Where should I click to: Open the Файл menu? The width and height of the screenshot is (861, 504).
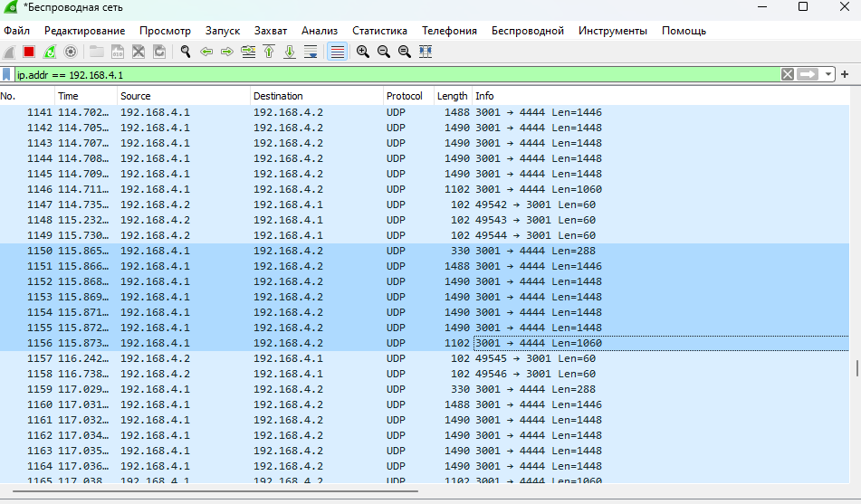pyautogui.click(x=16, y=31)
